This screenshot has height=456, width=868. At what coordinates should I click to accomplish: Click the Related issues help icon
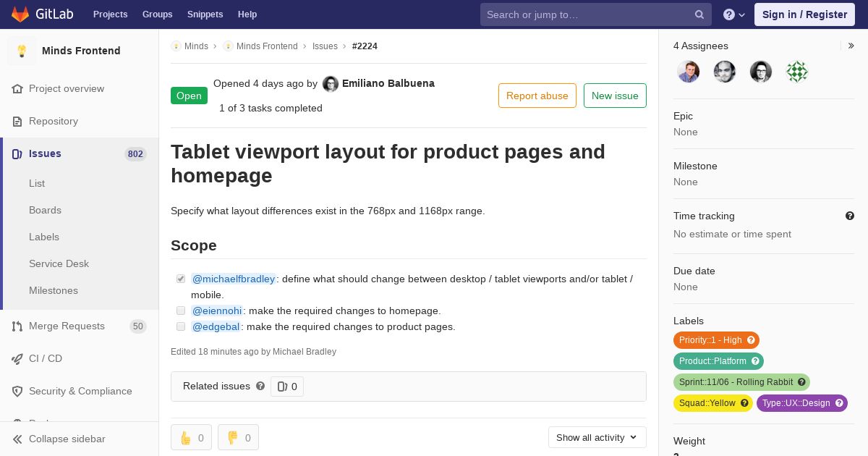(260, 386)
